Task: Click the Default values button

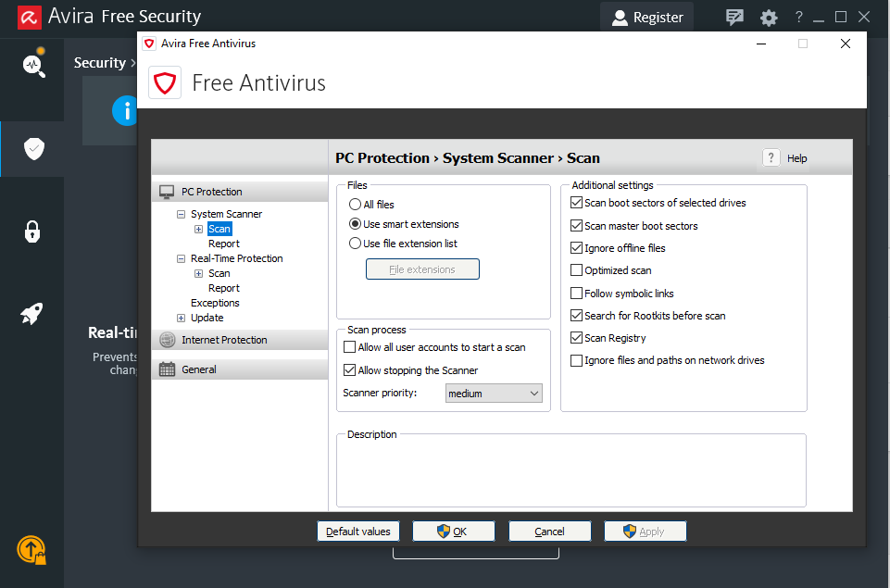Action: pyautogui.click(x=357, y=532)
